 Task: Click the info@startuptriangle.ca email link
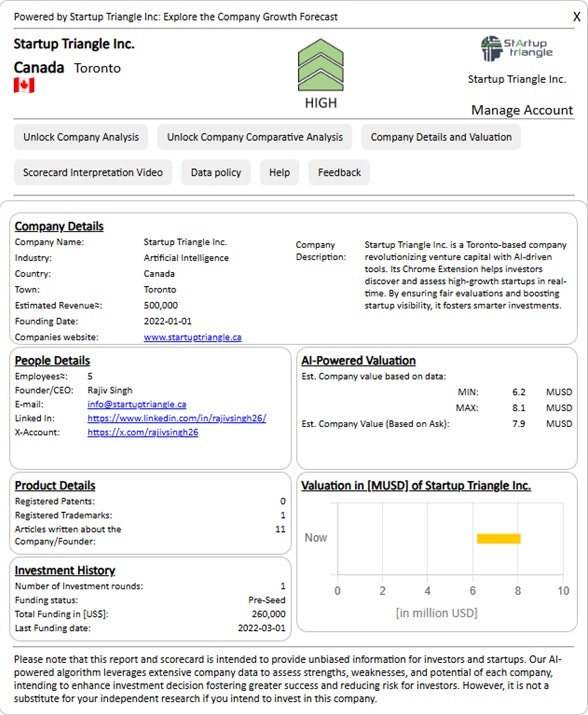(137, 404)
